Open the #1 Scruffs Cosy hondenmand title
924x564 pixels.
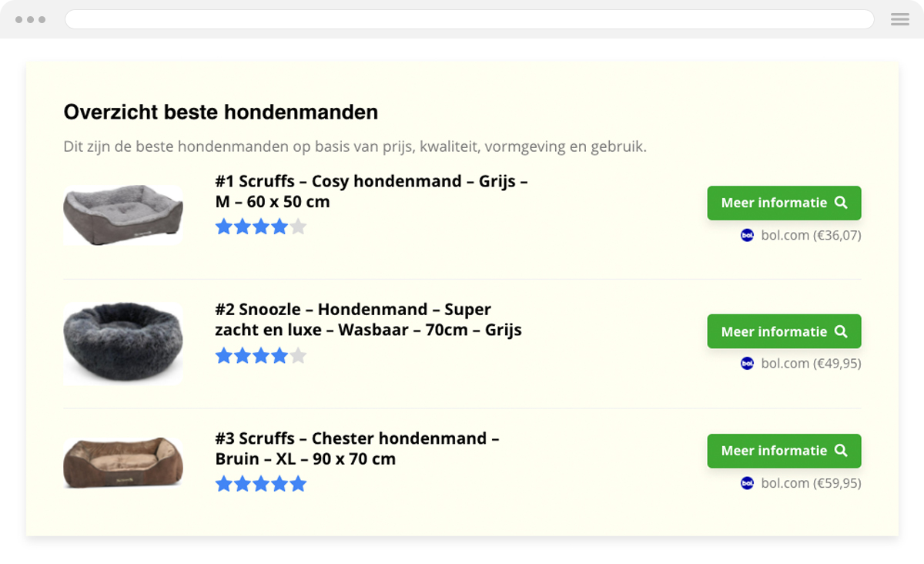[371, 191]
